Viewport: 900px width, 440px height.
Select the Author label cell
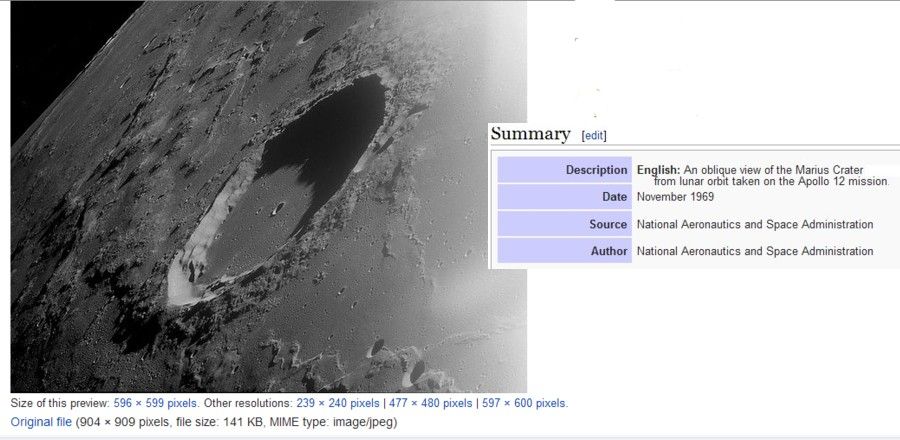click(565, 251)
